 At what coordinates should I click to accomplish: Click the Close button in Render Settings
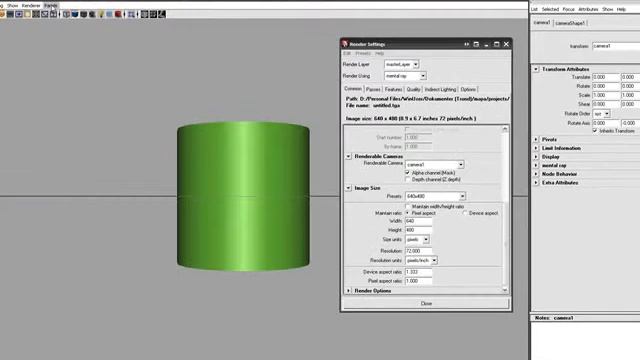(x=426, y=303)
